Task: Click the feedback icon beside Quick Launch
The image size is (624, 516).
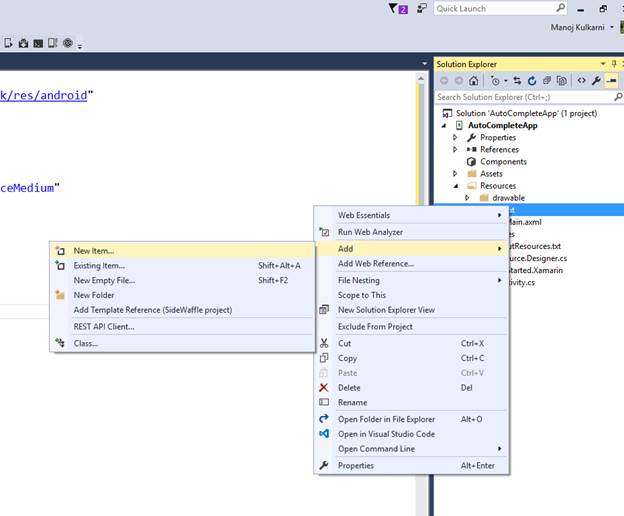Action: tap(422, 8)
